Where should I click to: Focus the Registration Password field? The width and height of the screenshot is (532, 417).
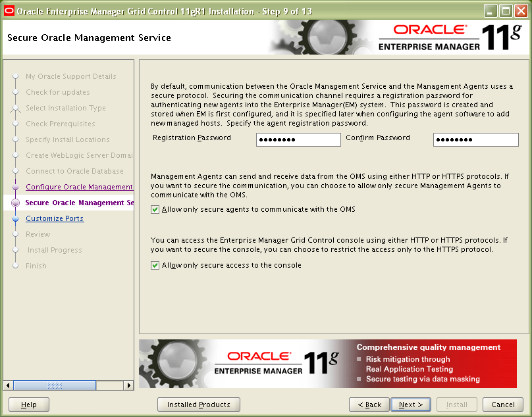pyautogui.click(x=298, y=139)
